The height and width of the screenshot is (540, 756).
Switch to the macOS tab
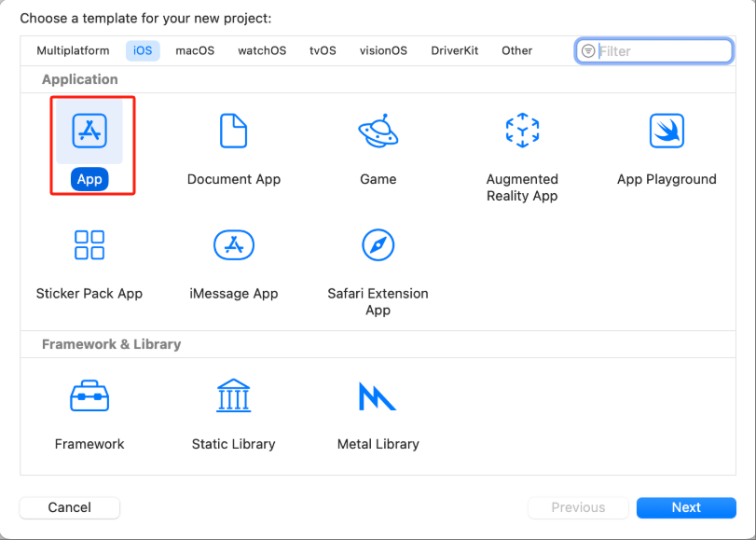tap(195, 50)
